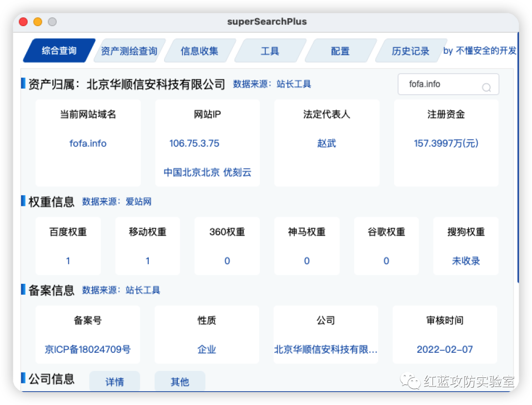Click the vertical scrollbar on the right
The image size is (532, 405).
(x=518, y=158)
